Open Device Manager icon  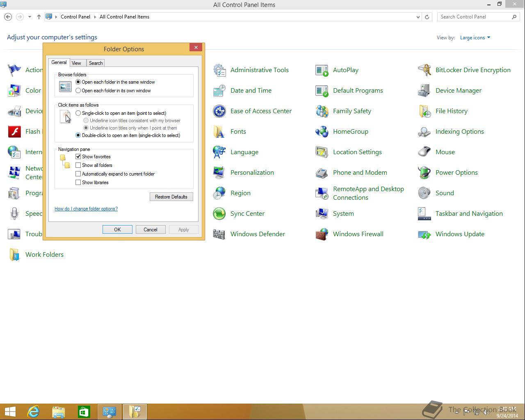(424, 91)
